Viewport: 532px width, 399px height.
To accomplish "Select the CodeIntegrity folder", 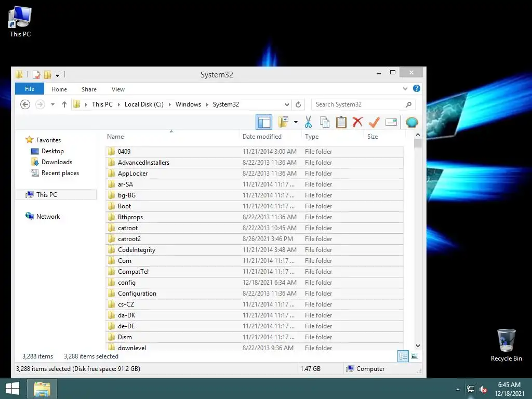I will pyautogui.click(x=255, y=249).
